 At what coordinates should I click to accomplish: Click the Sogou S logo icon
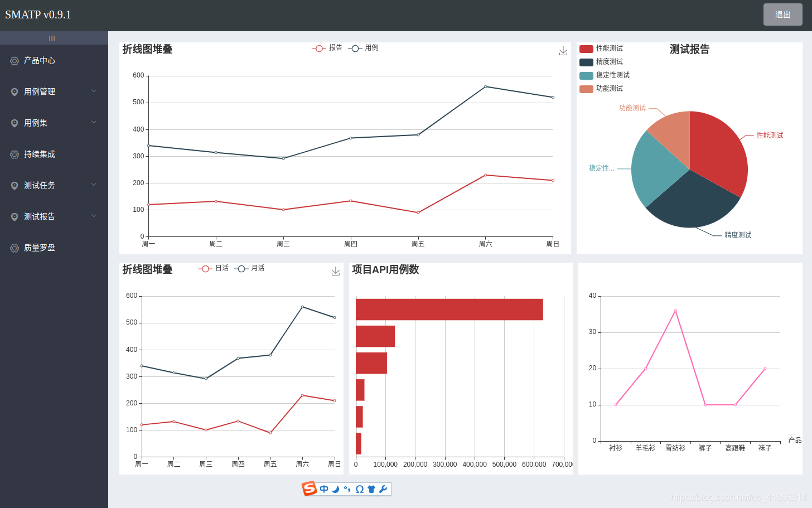tap(310, 488)
